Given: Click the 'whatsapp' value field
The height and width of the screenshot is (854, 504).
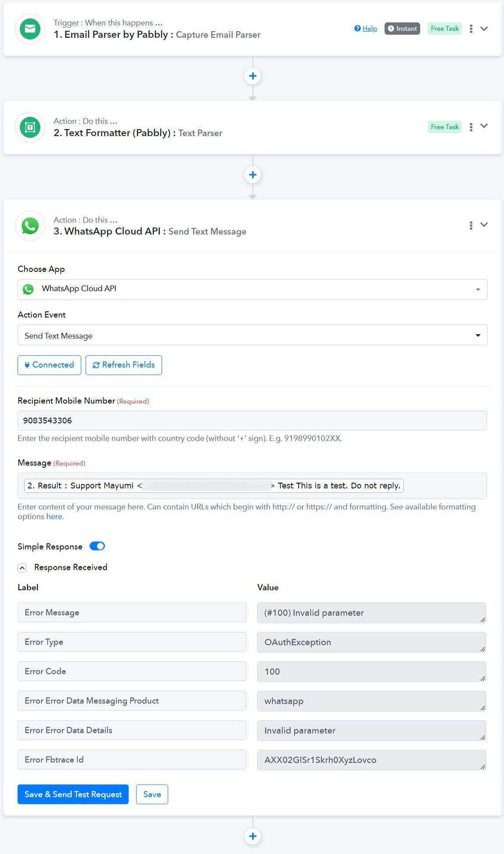Looking at the screenshot, I should click(x=371, y=701).
